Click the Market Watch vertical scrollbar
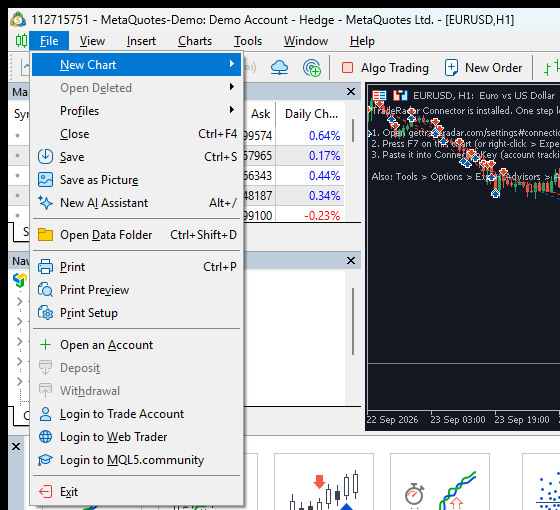 (x=353, y=131)
